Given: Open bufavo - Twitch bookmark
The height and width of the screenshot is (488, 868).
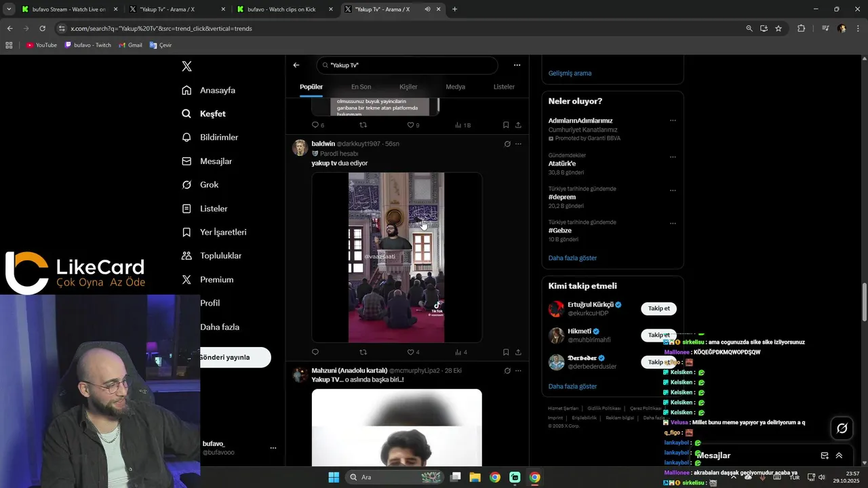Looking at the screenshot, I should tap(88, 45).
